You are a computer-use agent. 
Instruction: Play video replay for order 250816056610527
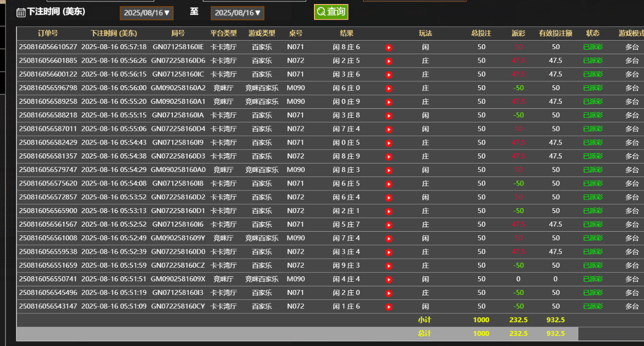pyautogui.click(x=389, y=48)
